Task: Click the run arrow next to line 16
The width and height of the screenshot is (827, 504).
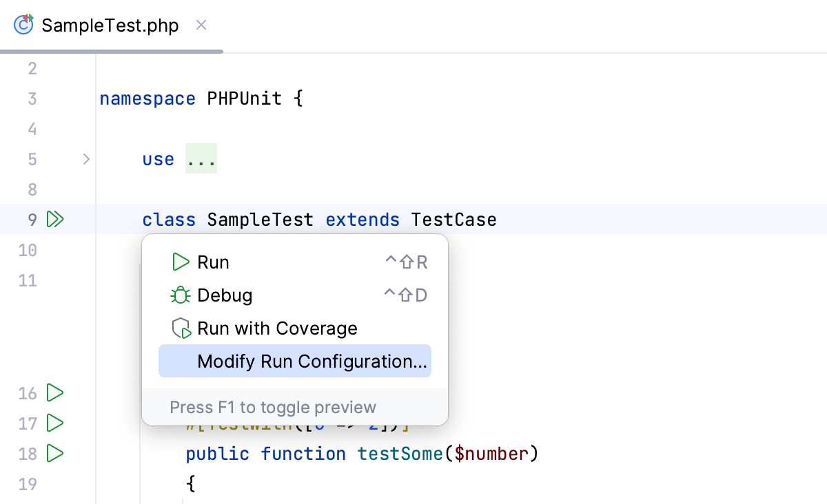Action: coord(55,393)
